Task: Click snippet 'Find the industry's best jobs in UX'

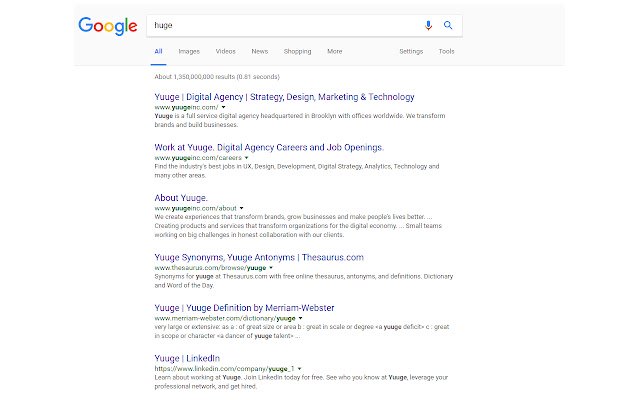Action: tap(297, 171)
